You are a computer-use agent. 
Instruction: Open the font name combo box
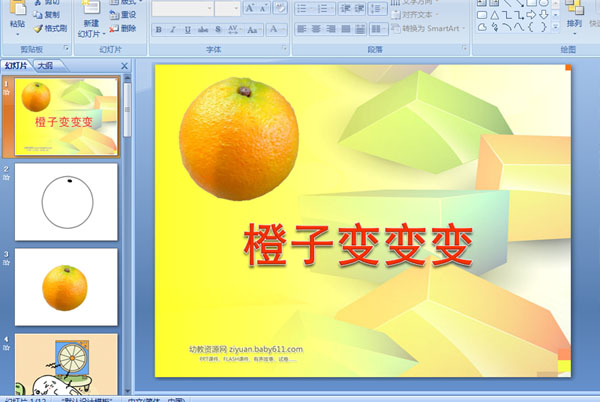[182, 8]
